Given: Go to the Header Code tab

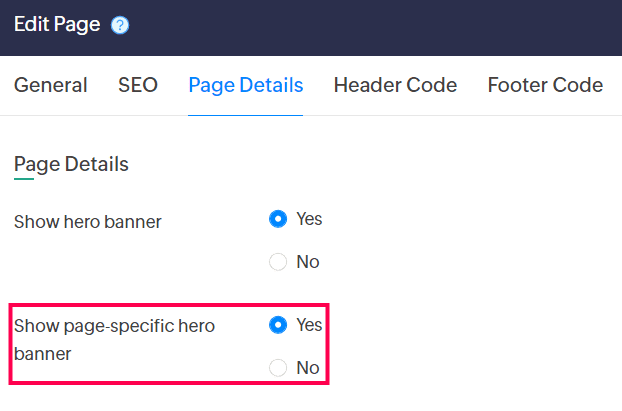Looking at the screenshot, I should click(x=395, y=85).
